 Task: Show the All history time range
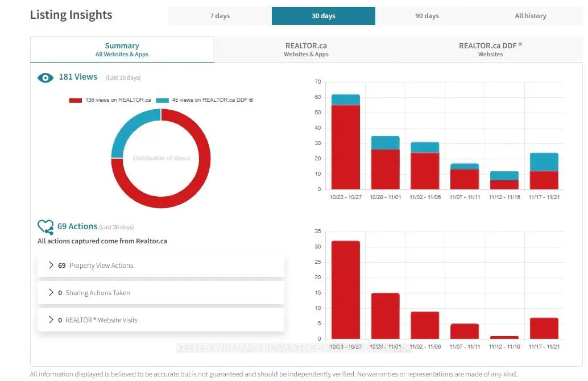[x=530, y=16]
